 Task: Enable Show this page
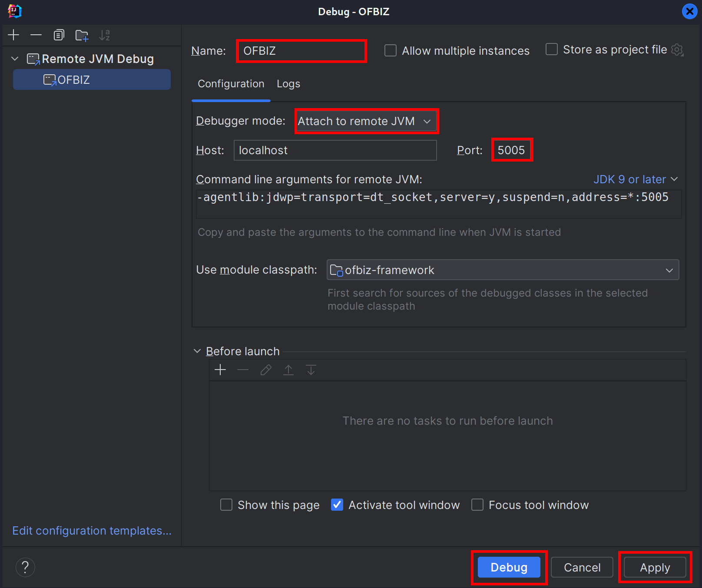(x=226, y=505)
